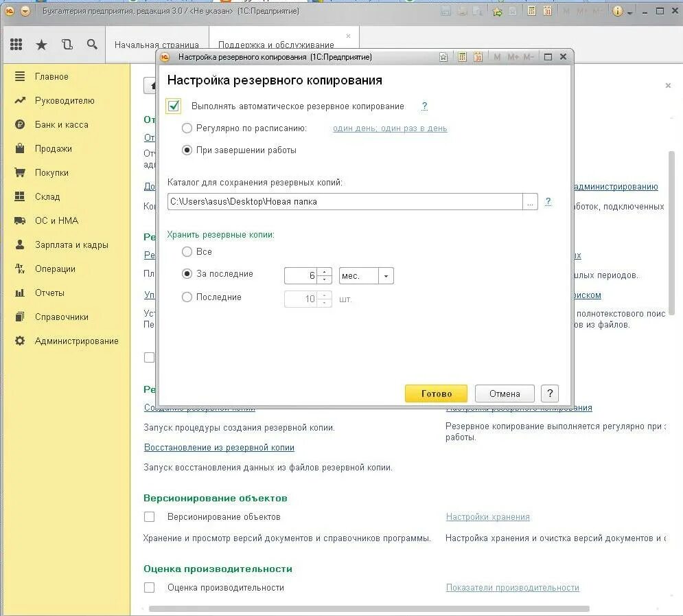
Task: Click the search magnifier icon
Action: point(92,44)
